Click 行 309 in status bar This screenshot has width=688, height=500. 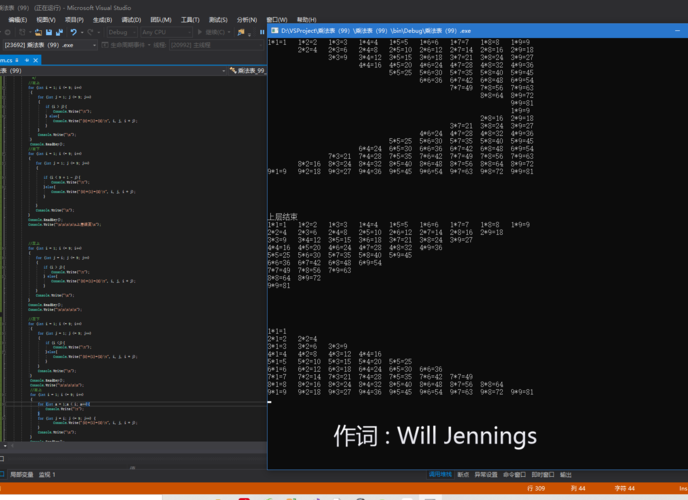click(x=536, y=488)
